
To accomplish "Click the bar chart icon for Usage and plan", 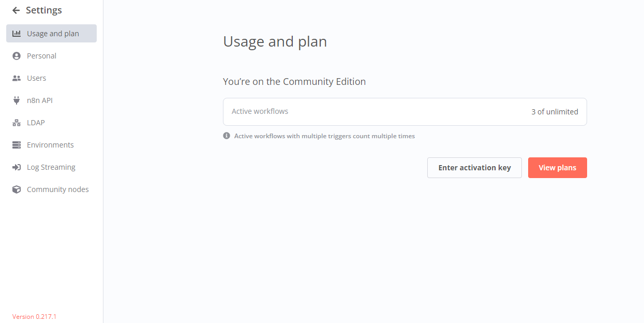I will pyautogui.click(x=17, y=34).
